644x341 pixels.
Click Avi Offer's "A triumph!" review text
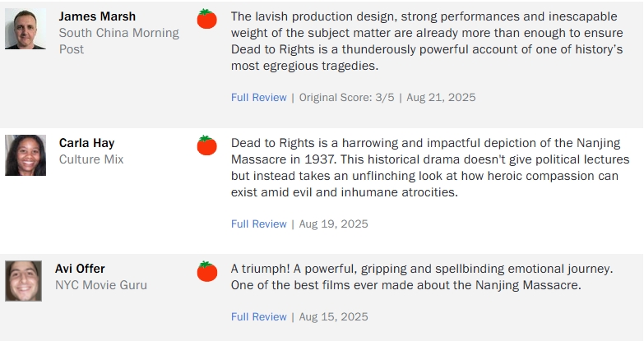click(x=421, y=277)
